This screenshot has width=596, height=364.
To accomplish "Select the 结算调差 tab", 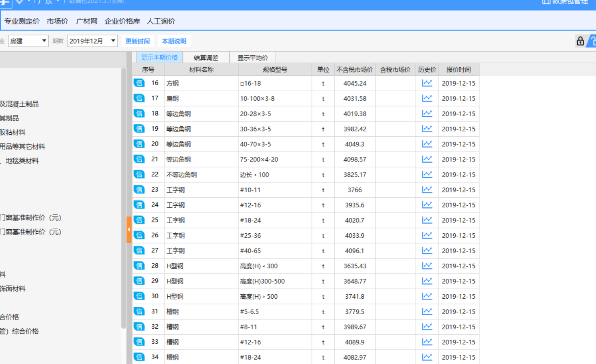I will [206, 58].
